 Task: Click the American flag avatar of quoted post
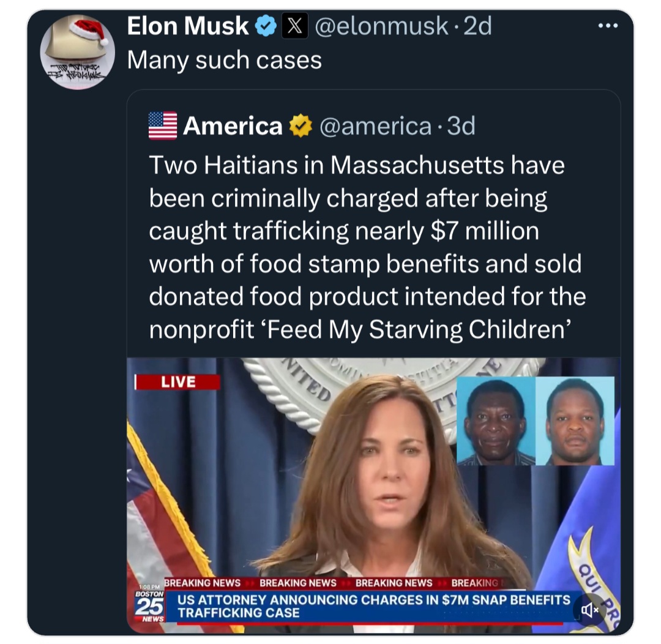(x=163, y=126)
